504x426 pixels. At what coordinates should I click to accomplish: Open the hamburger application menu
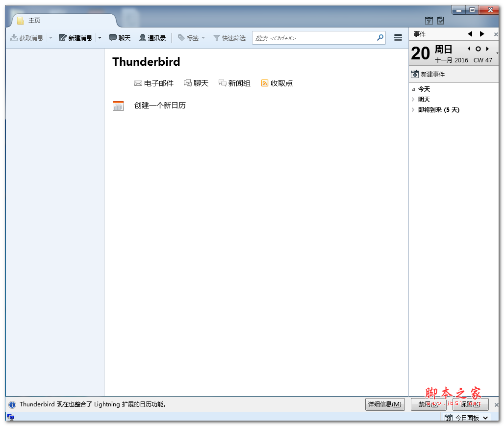coord(398,38)
